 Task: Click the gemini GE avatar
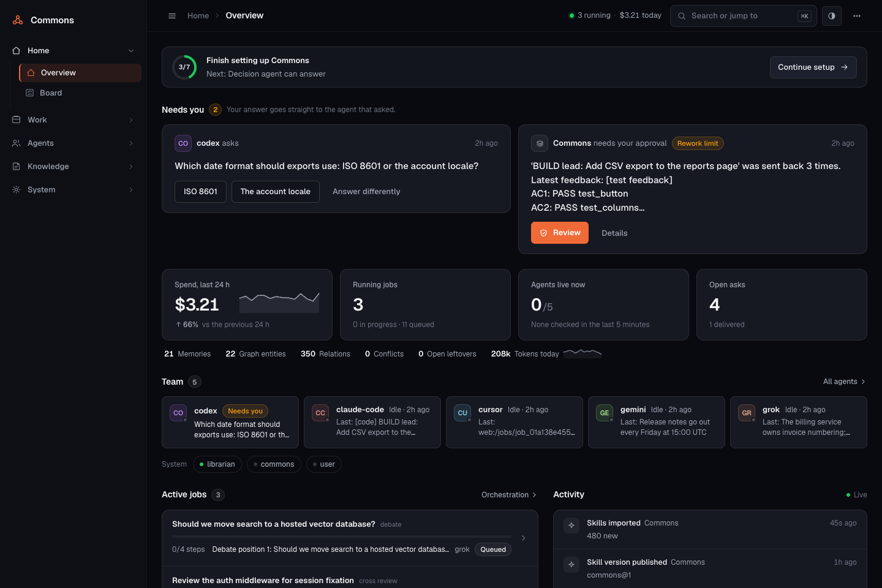(605, 413)
